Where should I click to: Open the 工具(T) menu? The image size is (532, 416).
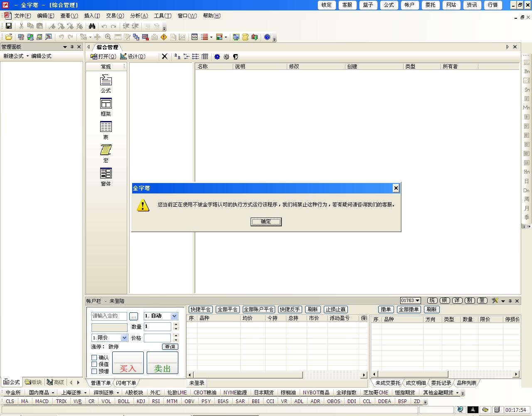click(x=163, y=16)
